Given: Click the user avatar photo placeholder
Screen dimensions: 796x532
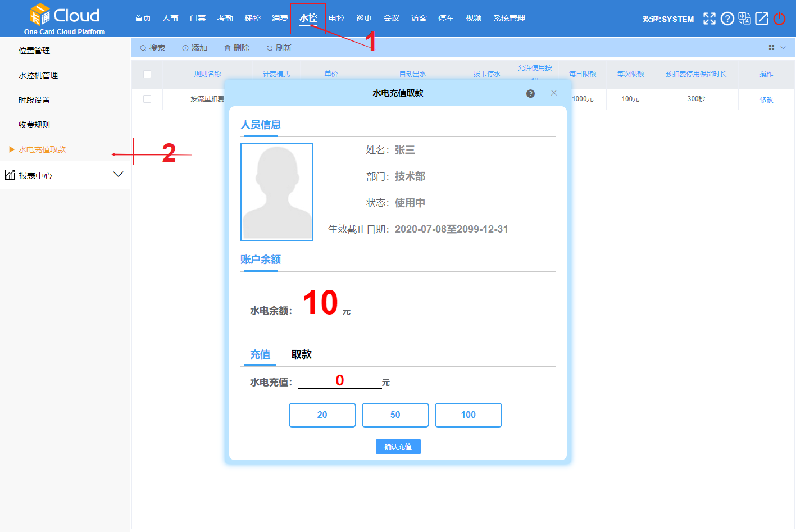Looking at the screenshot, I should (277, 192).
